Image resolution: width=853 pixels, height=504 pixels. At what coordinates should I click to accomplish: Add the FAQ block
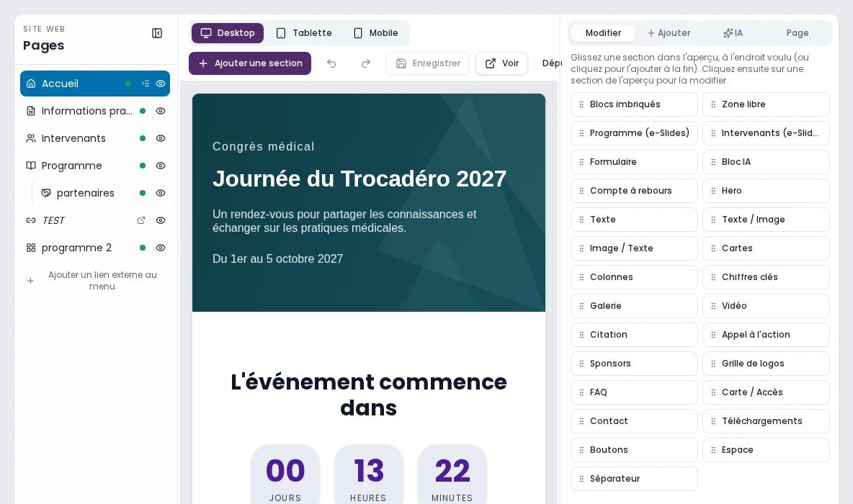[x=634, y=392]
